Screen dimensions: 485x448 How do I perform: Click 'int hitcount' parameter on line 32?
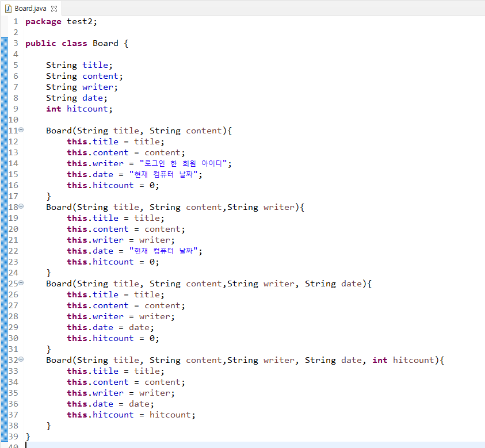pyautogui.click(x=403, y=360)
